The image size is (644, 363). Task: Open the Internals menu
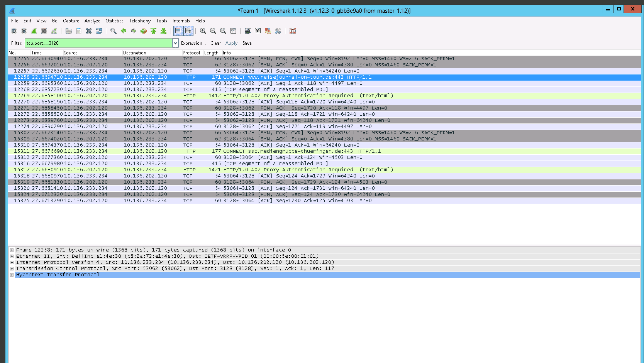[x=181, y=21]
